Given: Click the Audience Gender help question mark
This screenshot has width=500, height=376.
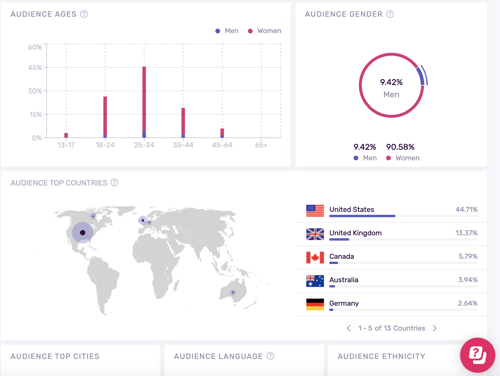Looking at the screenshot, I should coord(390,14).
